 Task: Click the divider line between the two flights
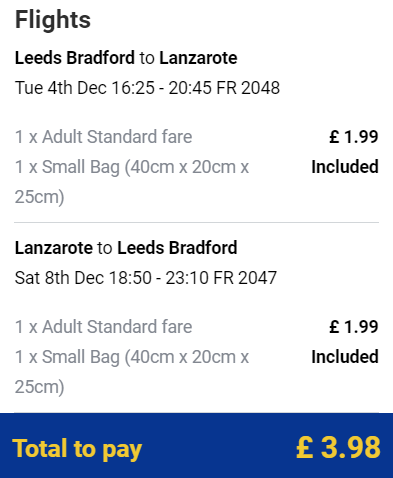(196, 222)
